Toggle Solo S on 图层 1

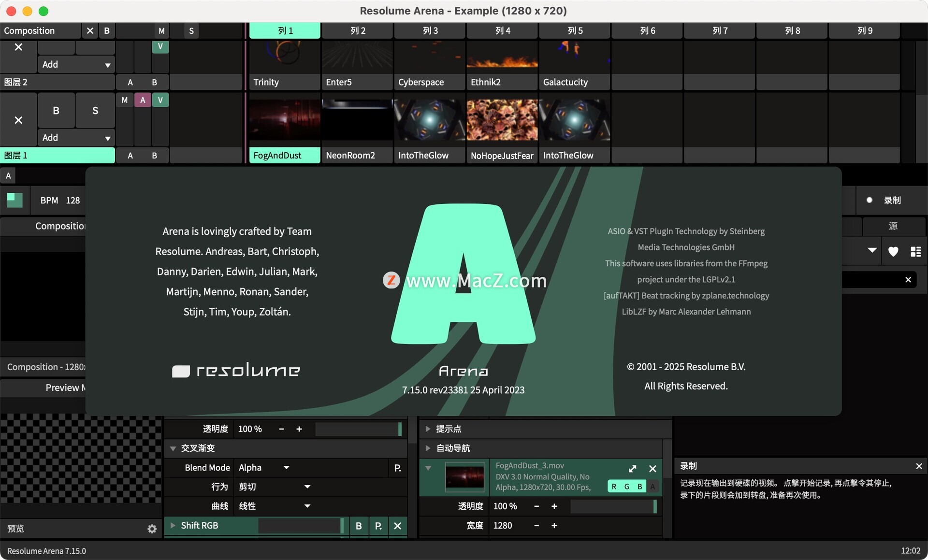pos(95,111)
